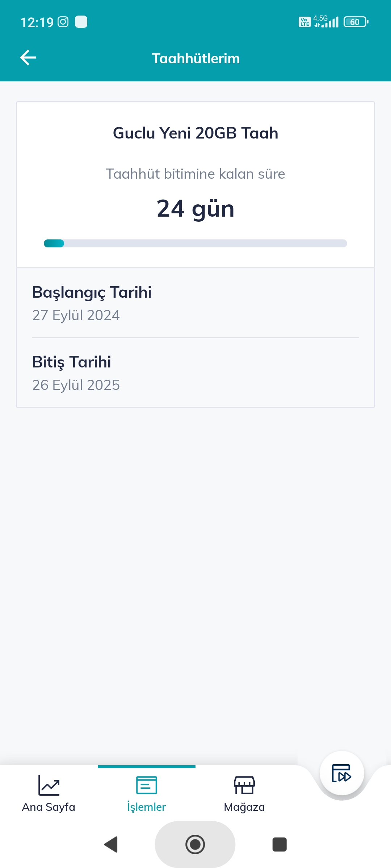Screen dimensions: 391x868
Task: Select the İşlemler tab label
Action: click(146, 807)
